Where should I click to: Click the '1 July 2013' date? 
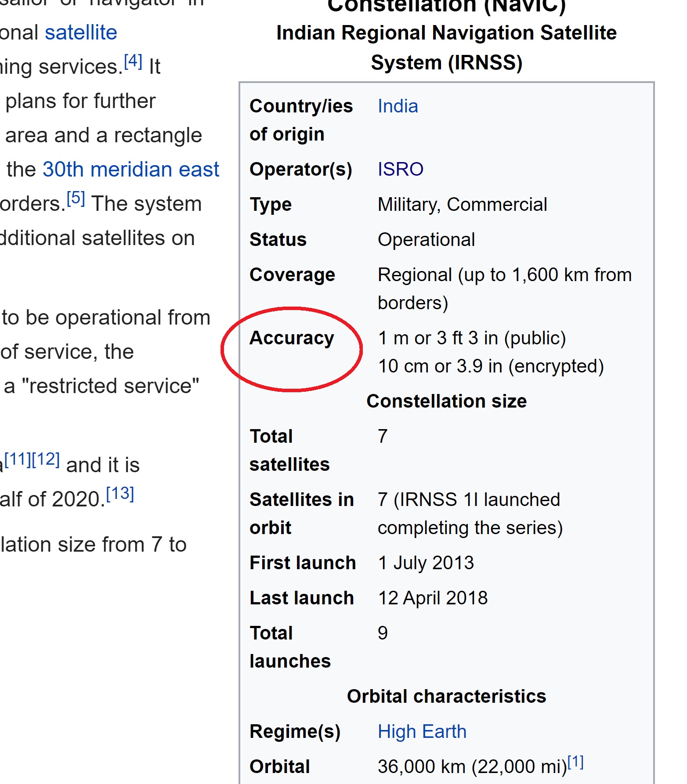(426, 563)
